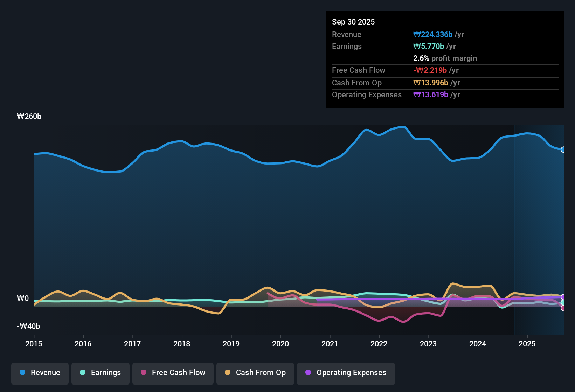
Task: Toggle the Revenue series visibility
Action: (40, 373)
